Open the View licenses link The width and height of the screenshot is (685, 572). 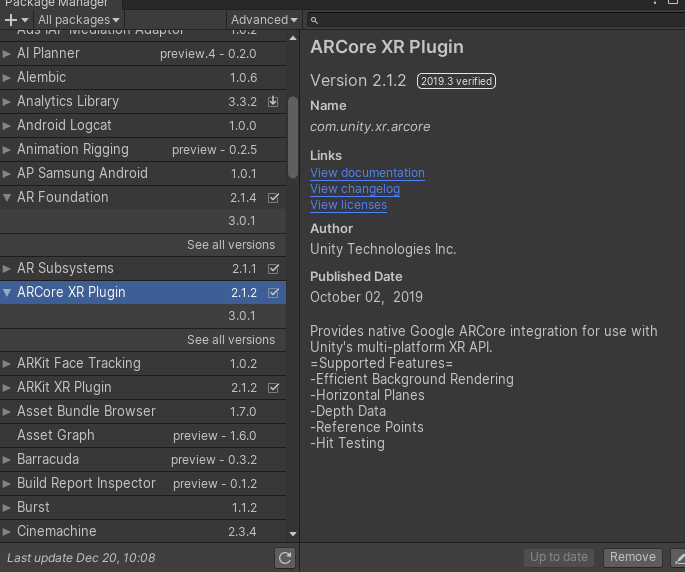point(349,205)
